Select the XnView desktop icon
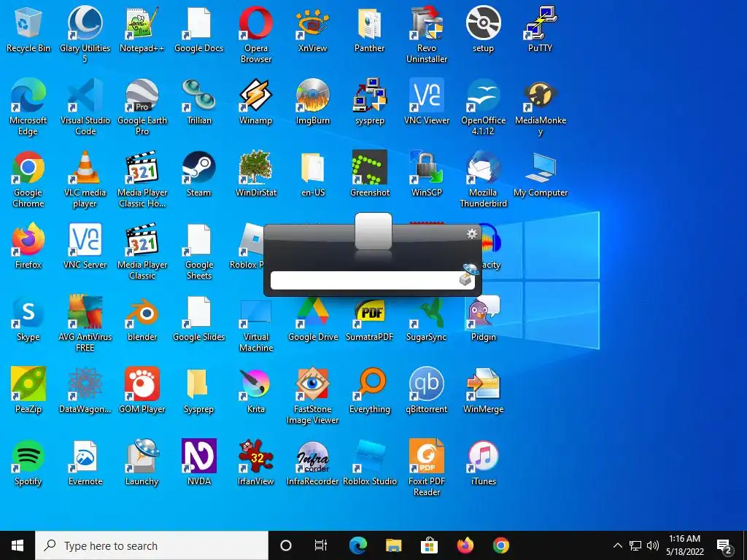The width and height of the screenshot is (747, 560). [x=312, y=29]
